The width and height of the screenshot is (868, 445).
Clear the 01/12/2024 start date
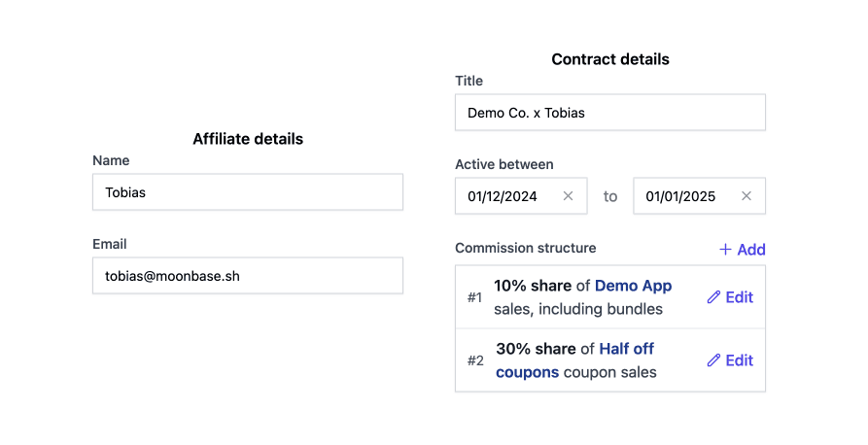coord(569,196)
